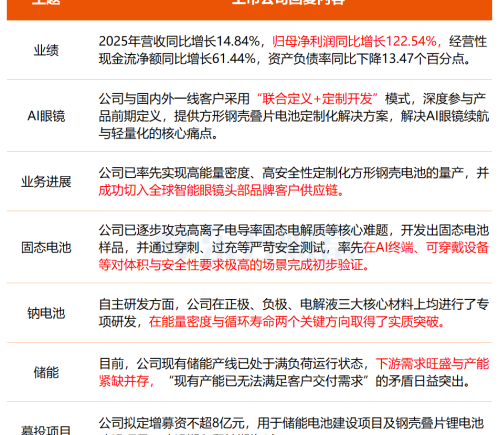Click text 公司已逐步攻克高离子电导率固态电解质

(212, 230)
